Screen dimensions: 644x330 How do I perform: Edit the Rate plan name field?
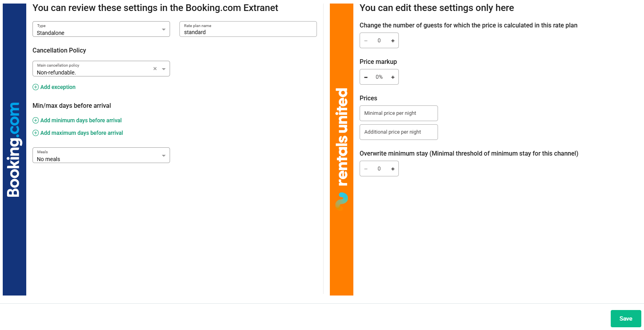(x=248, y=32)
